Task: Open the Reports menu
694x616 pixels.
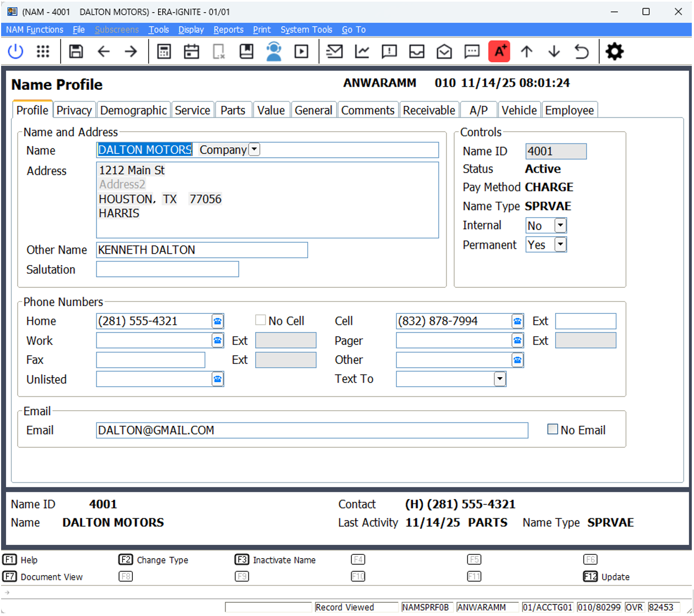Action: [228, 30]
